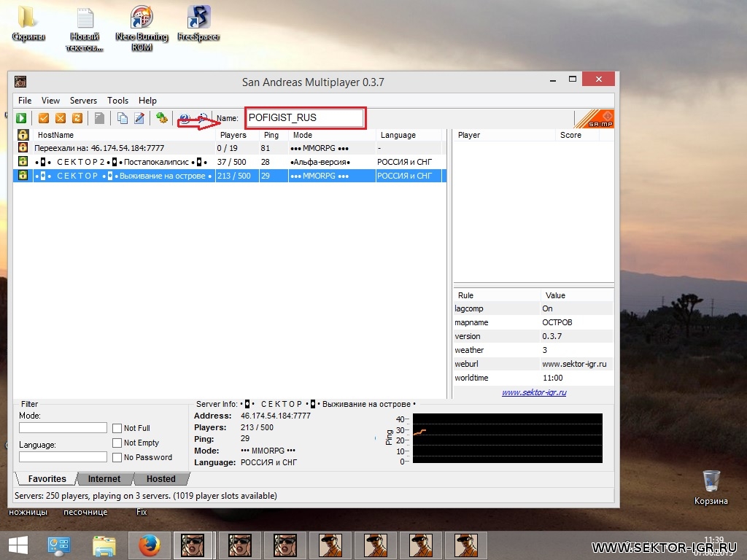Open the View menu
Image resolution: width=747 pixels, height=560 pixels.
tap(50, 101)
